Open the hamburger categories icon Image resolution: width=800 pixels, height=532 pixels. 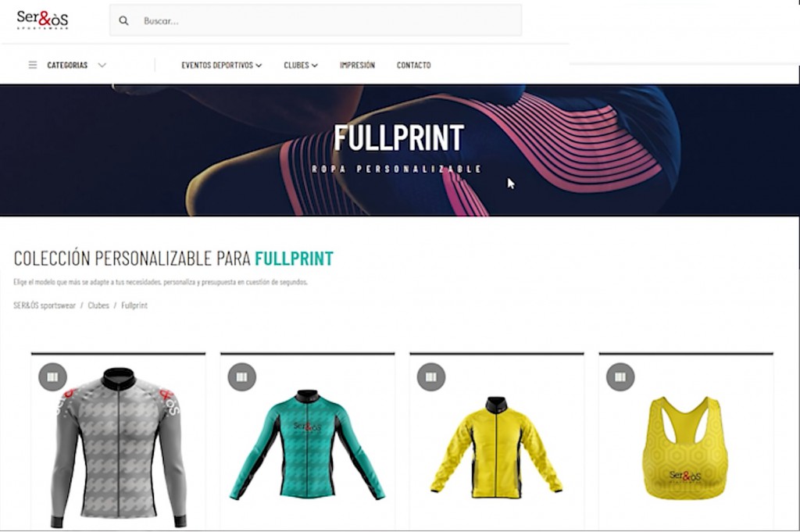pyautogui.click(x=33, y=65)
